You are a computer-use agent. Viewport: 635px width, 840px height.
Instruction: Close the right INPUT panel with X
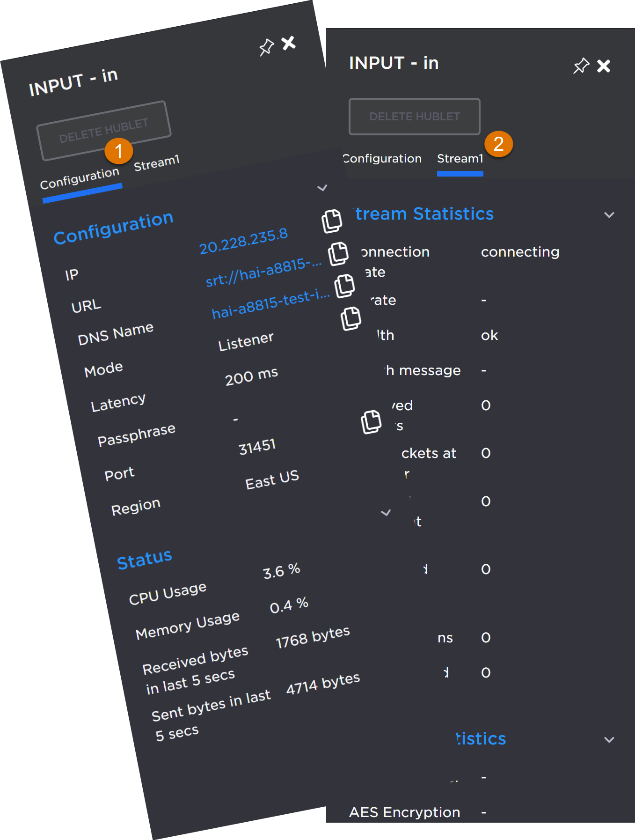(x=604, y=66)
